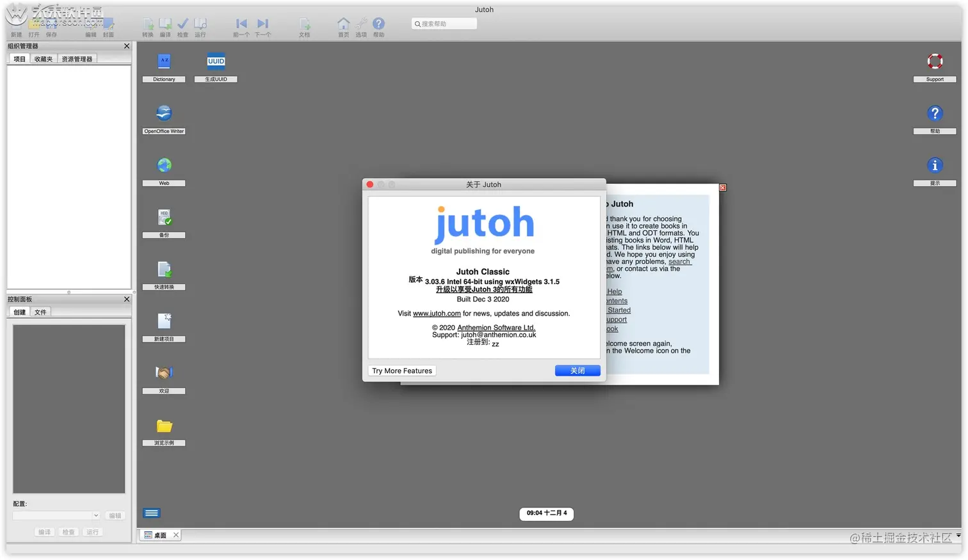Click the blue lines icon at desktop bottom-left
The height and width of the screenshot is (560, 968).
152,513
